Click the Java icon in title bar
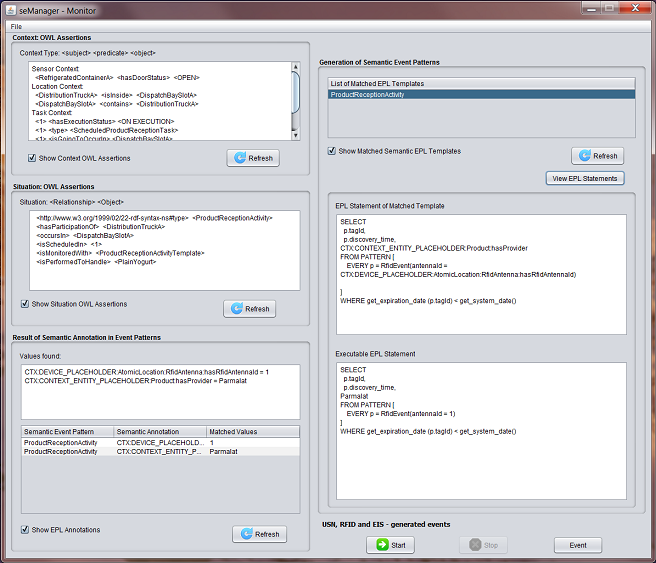Viewport: 656px width, 563px height. pyautogui.click(x=11, y=10)
